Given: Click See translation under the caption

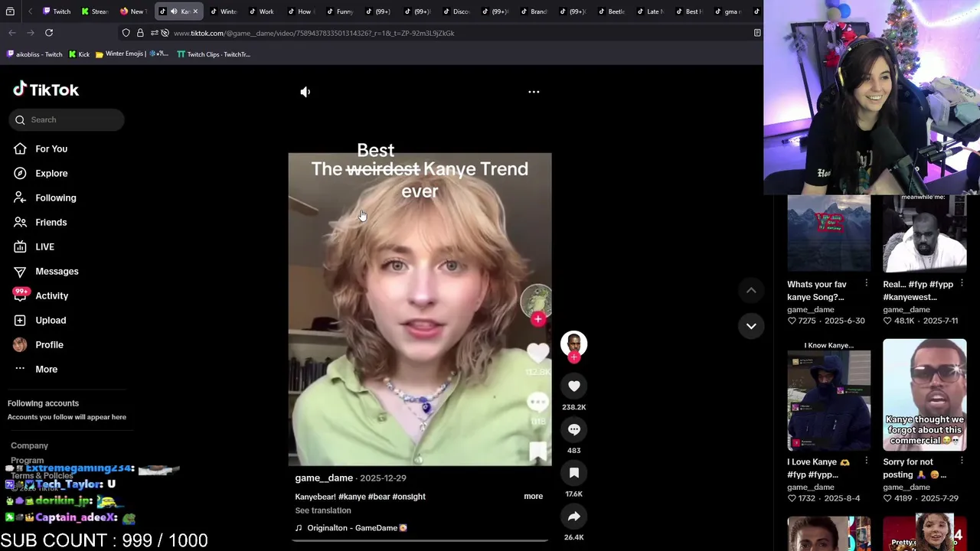Looking at the screenshot, I should 323,510.
